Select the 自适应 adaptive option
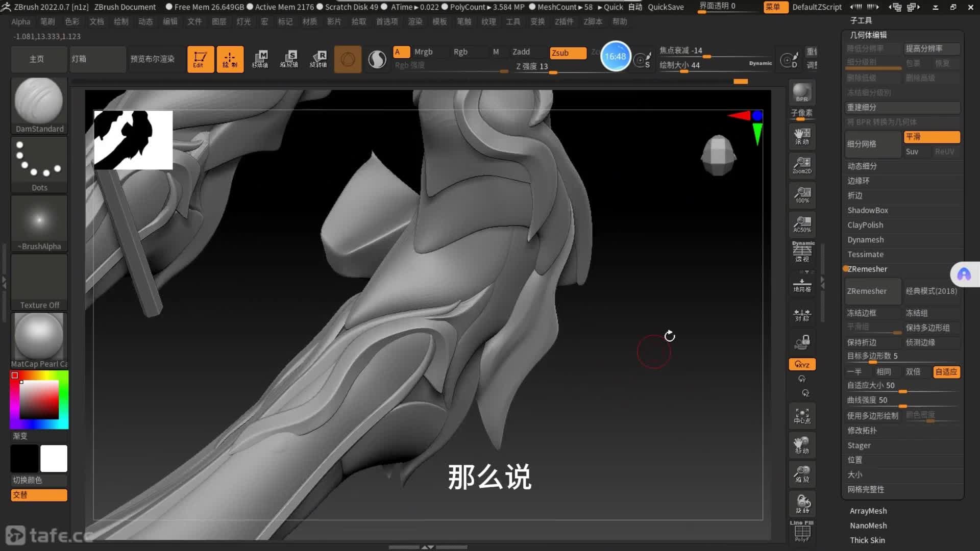 pyautogui.click(x=946, y=372)
